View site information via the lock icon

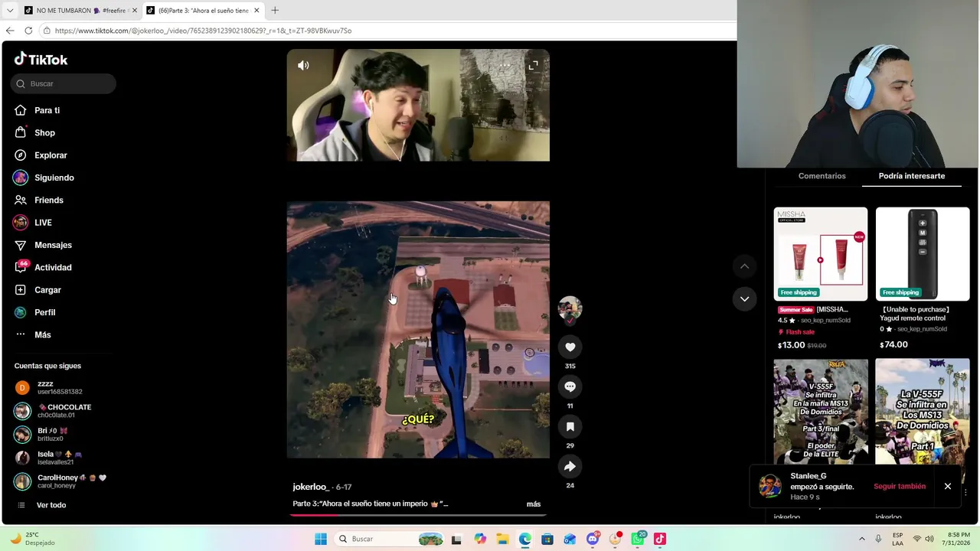pyautogui.click(x=47, y=31)
